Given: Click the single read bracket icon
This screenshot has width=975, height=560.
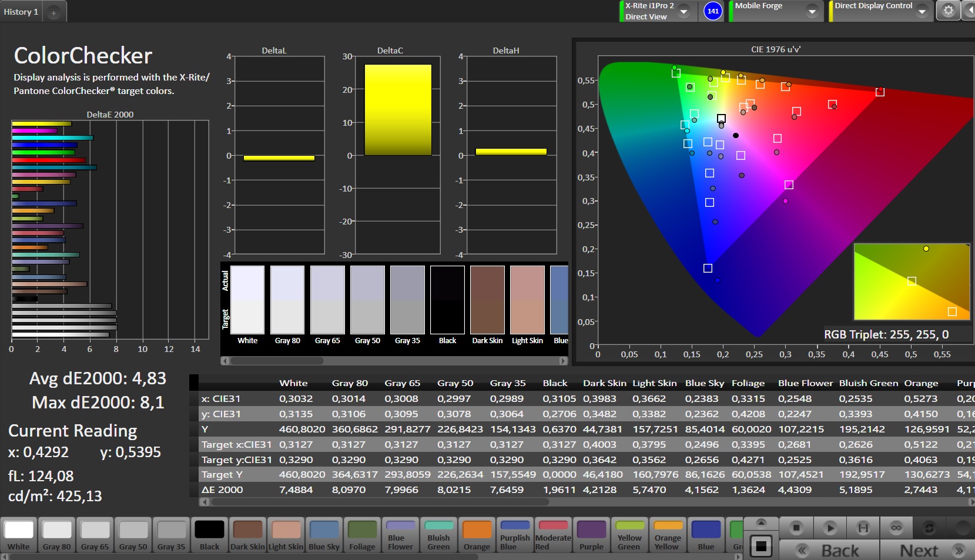Looking at the screenshot, I should click(863, 528).
